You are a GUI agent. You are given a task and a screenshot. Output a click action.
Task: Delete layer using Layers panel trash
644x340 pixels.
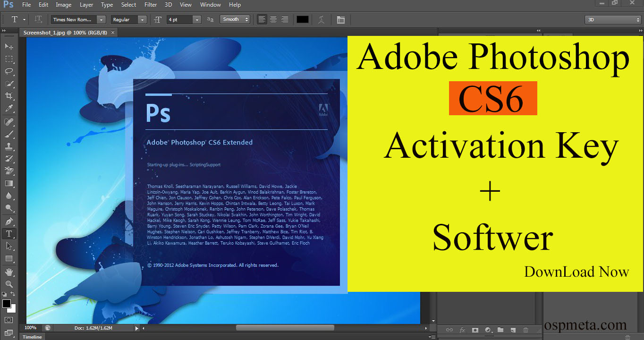pyautogui.click(x=526, y=330)
